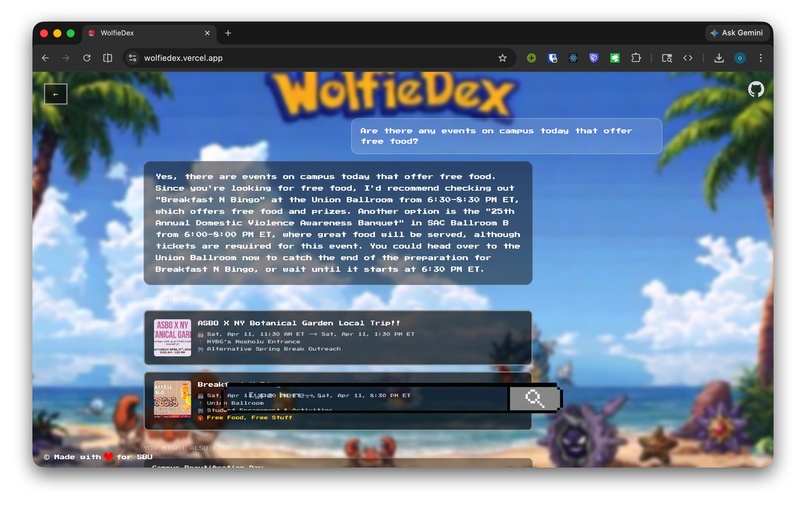Viewport: 806px width, 511px height.
Task: Click the green plus extension icon
Action: (x=532, y=58)
